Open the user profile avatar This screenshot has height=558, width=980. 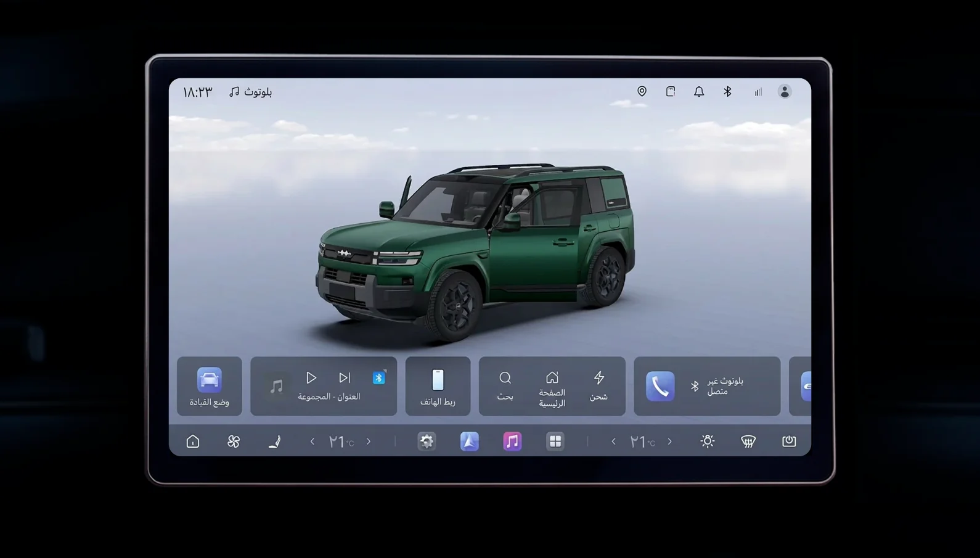[784, 91]
